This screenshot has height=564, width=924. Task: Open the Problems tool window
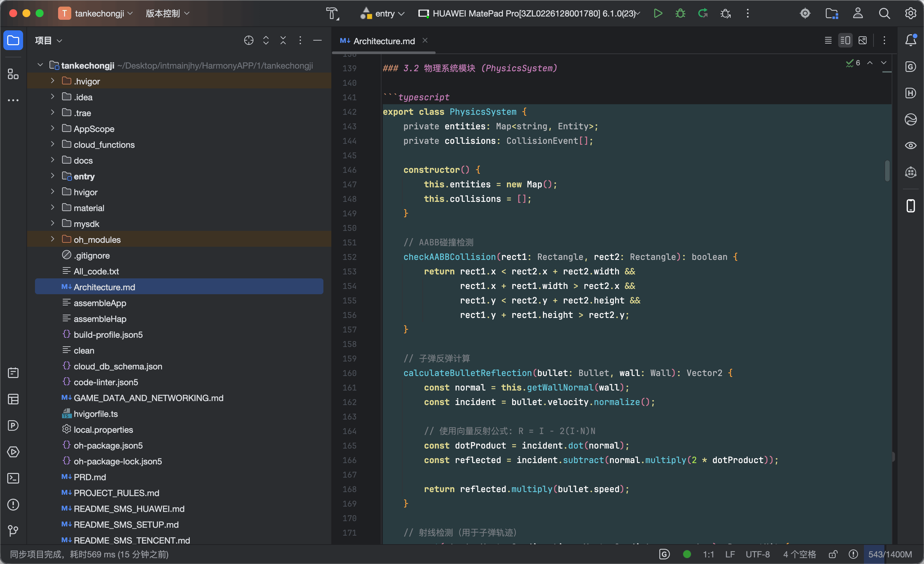(x=13, y=504)
